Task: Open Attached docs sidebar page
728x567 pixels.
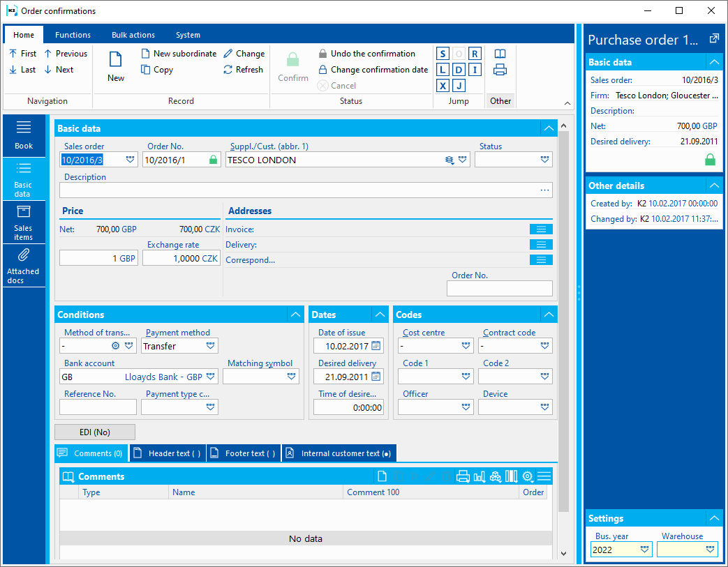Action: point(24,266)
